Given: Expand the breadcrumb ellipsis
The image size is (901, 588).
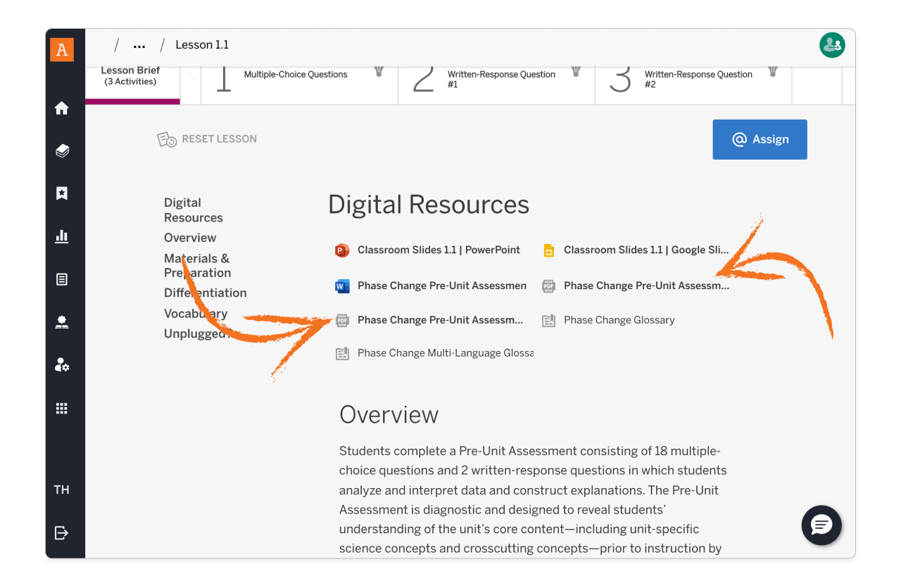Looking at the screenshot, I should (139, 46).
